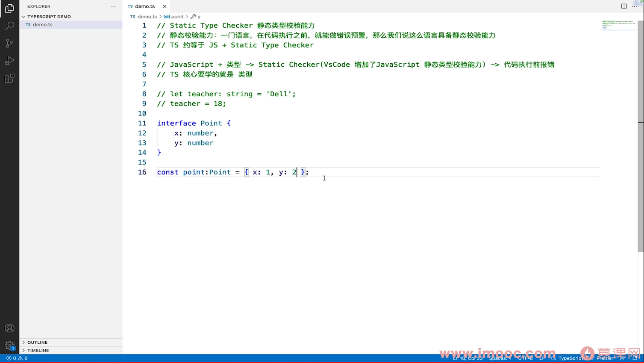Click 'y: number' on line 13

(194, 143)
